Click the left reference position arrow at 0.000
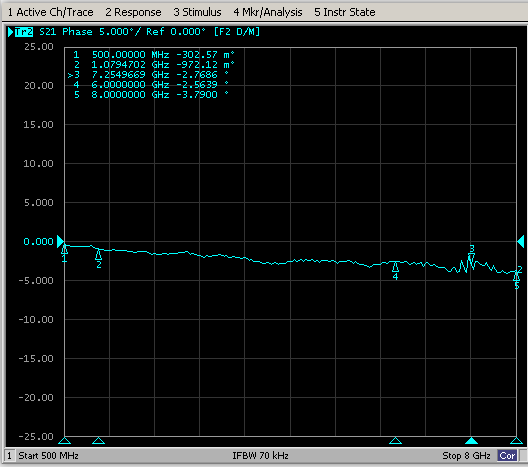 [60, 241]
